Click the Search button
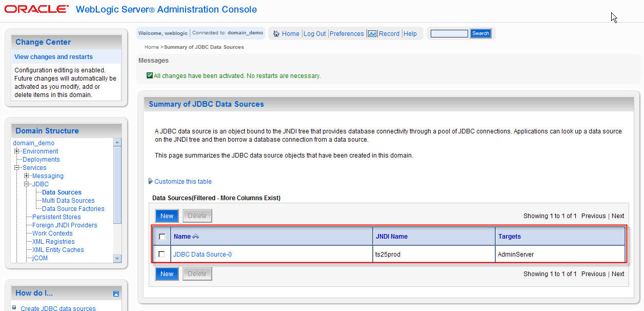The image size is (644, 311). (480, 33)
